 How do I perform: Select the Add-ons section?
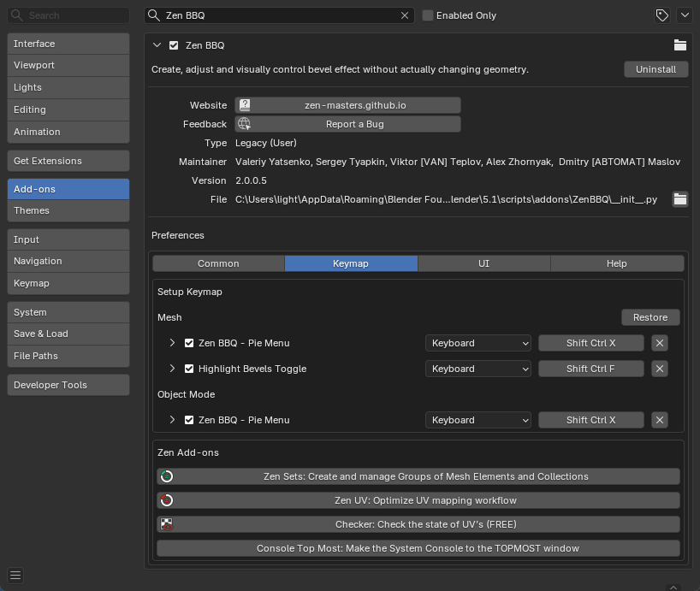click(68, 189)
